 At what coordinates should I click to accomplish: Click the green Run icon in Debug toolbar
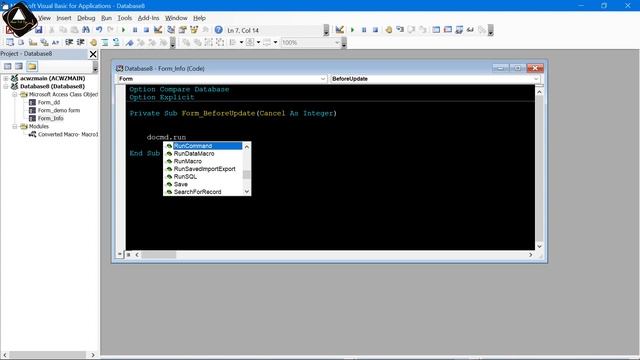pos(352,30)
